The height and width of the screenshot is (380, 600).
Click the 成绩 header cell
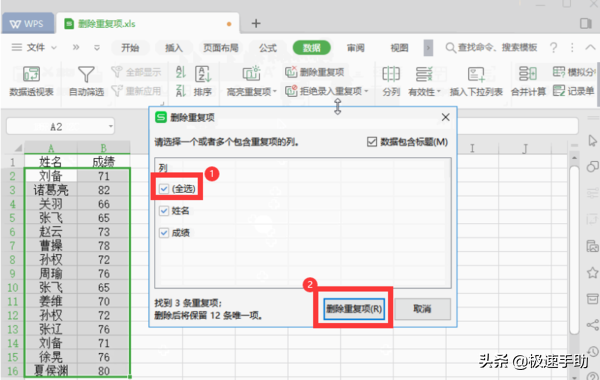click(104, 162)
